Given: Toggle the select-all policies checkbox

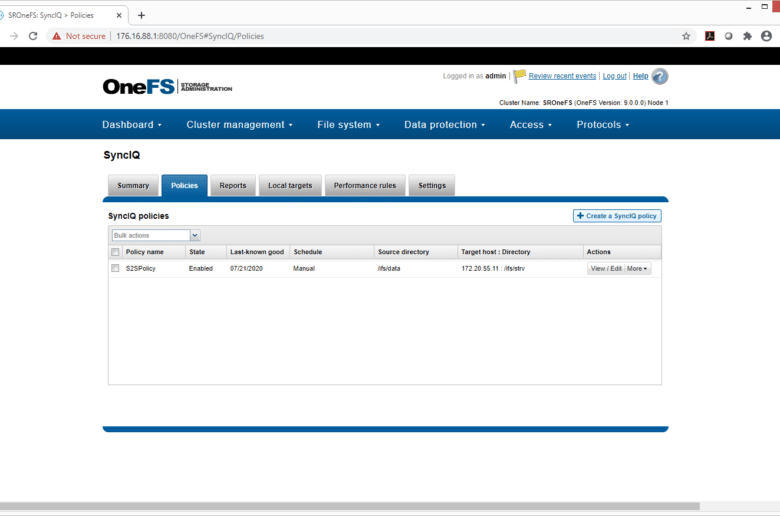Looking at the screenshot, I should tap(115, 252).
